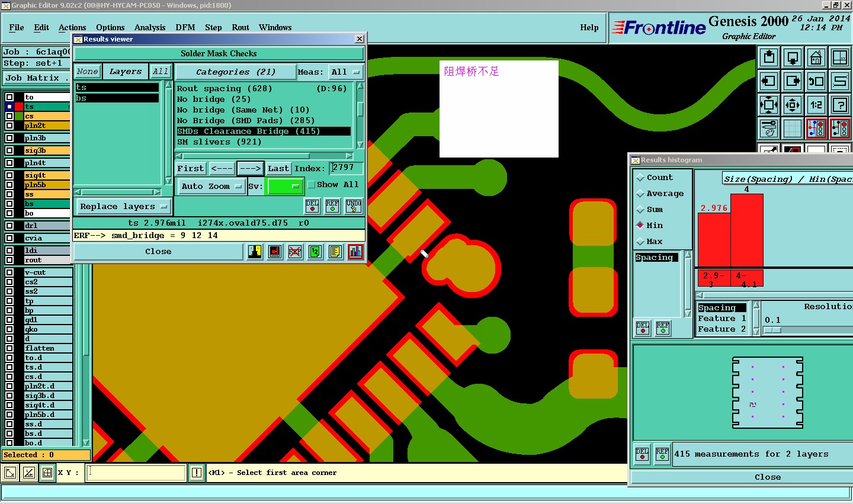Open the Analysis menu
The height and width of the screenshot is (504, 853).
click(x=150, y=27)
